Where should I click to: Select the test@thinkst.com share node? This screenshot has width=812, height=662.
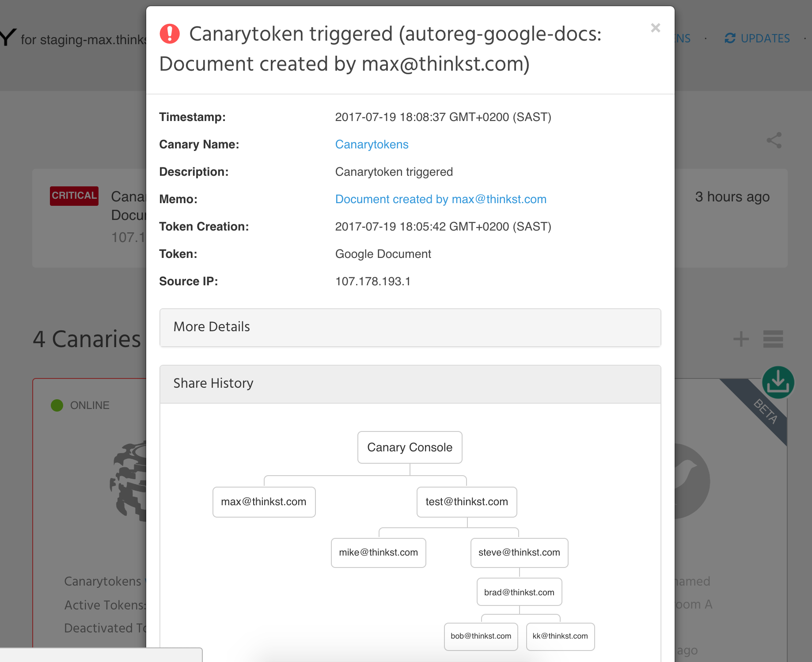tap(467, 502)
